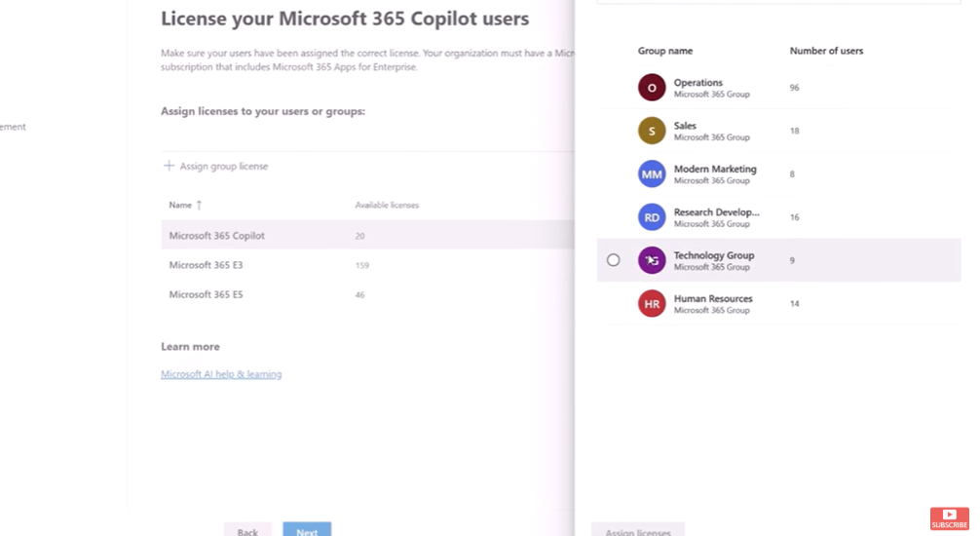Click the Back button
This screenshot has width=980, height=536.
pyautogui.click(x=247, y=530)
